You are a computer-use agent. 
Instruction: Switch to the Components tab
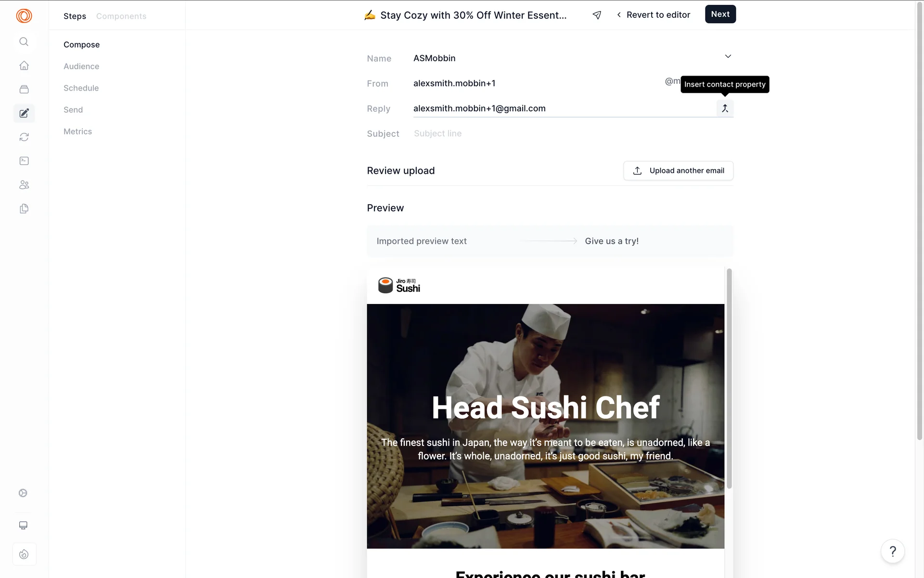(121, 16)
